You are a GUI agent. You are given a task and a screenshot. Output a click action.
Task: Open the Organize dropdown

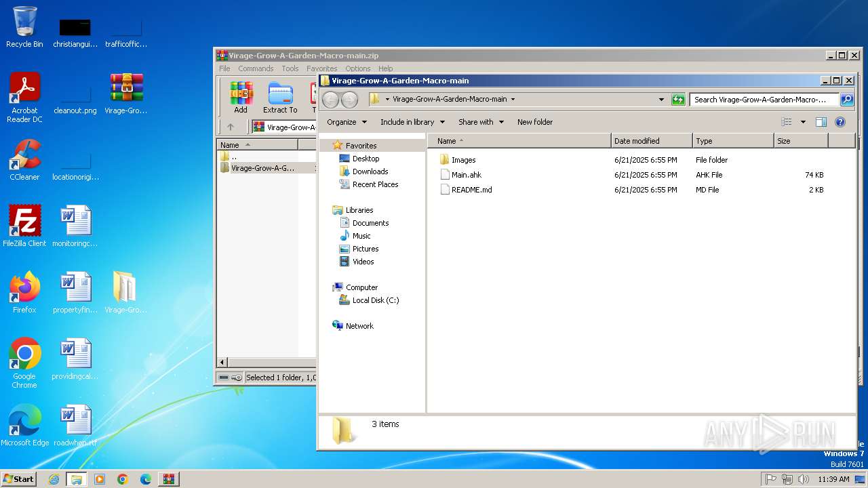347,122
